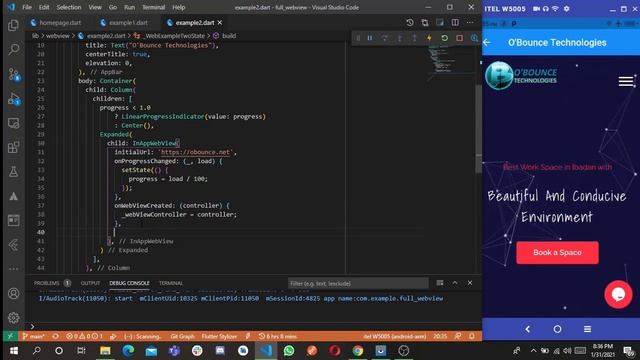Click the Step Over debug button

click(x=384, y=38)
